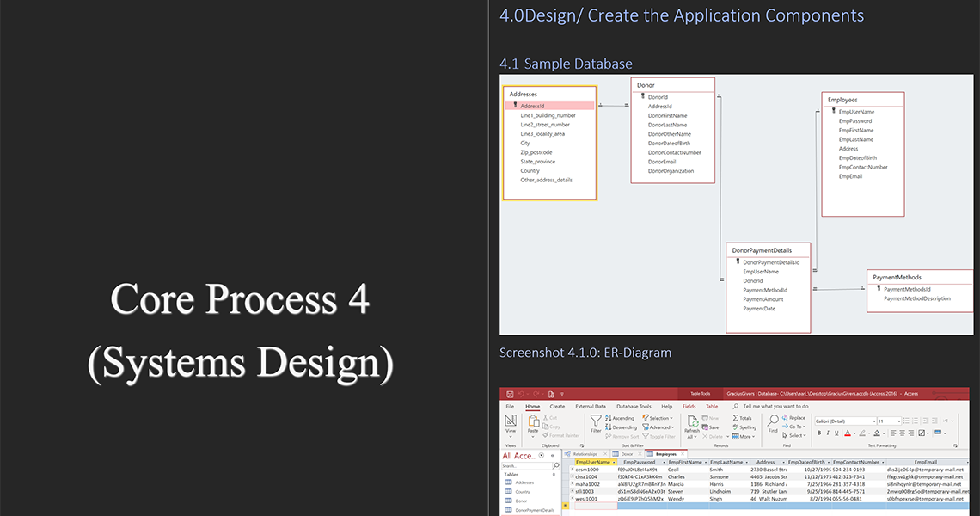Center text in Text Formatting group
Screen dimensions: 980x516
pyautogui.click(x=902, y=433)
